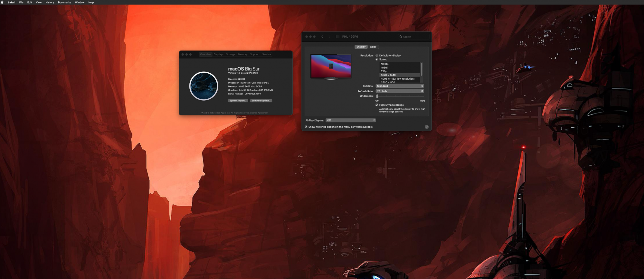Viewport: 644px width, 279px height.
Task: Switch to Service tab
Action: click(x=266, y=54)
